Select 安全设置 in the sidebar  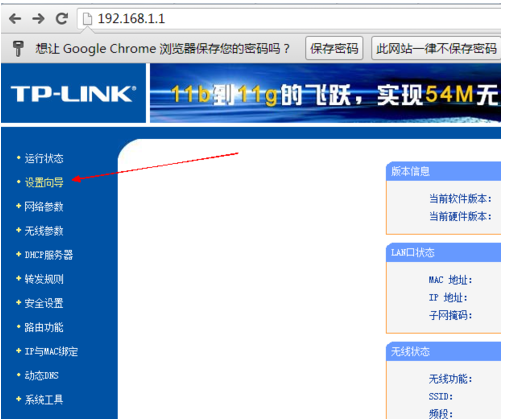[44, 303]
